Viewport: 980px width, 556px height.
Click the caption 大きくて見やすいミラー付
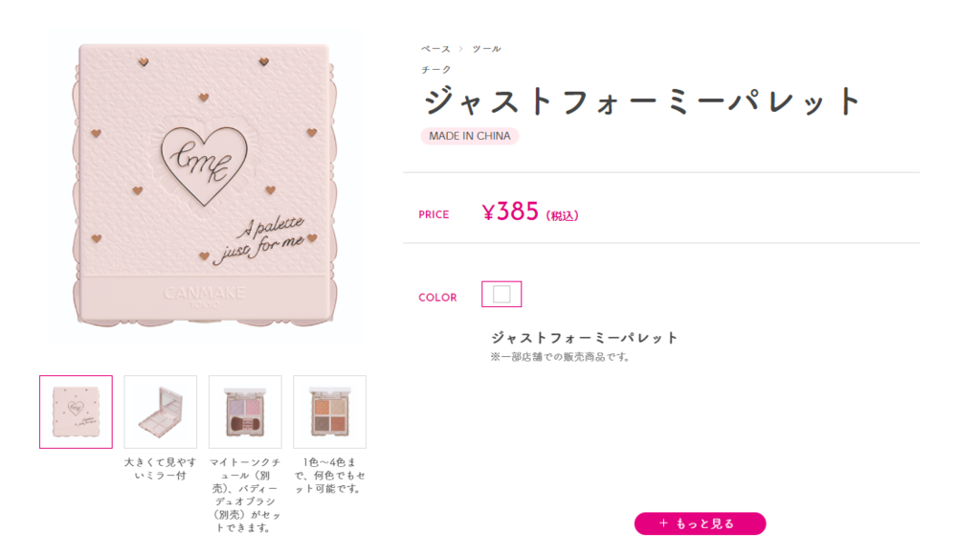tap(161, 469)
